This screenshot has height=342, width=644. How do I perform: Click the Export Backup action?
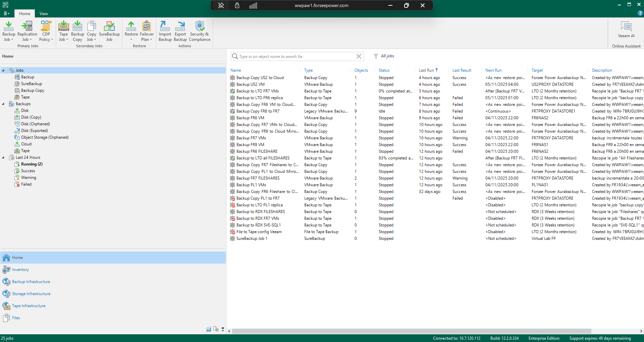click(180, 30)
